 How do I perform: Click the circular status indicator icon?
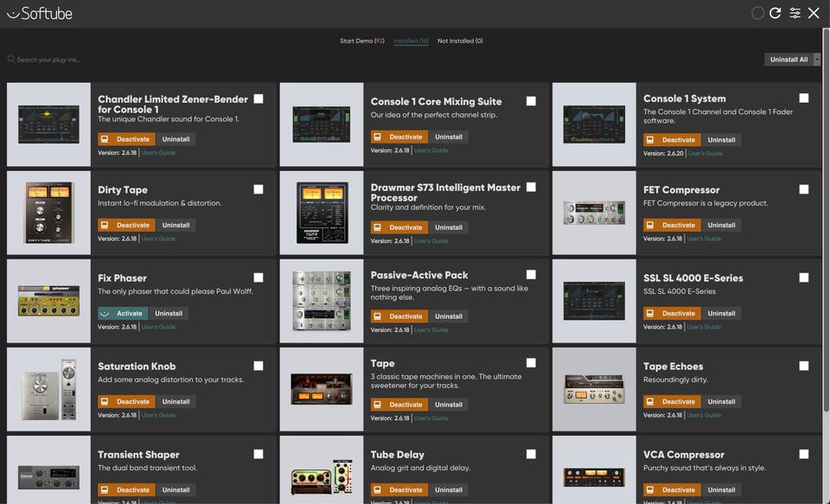tap(757, 13)
